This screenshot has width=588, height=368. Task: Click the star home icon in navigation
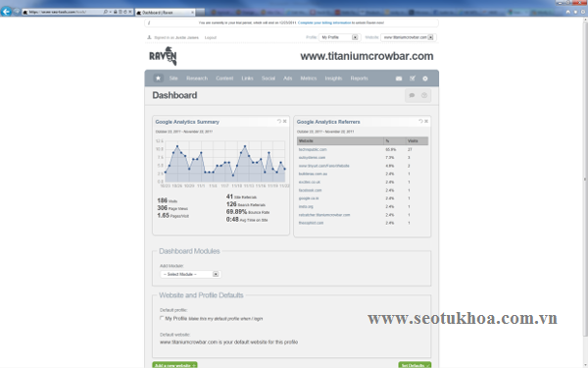tap(158, 79)
